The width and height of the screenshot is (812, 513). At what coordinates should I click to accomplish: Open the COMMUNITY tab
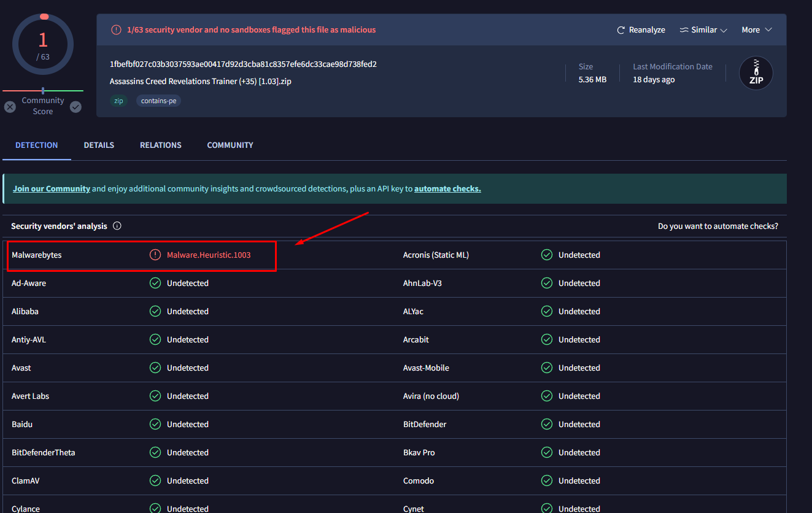tap(230, 145)
